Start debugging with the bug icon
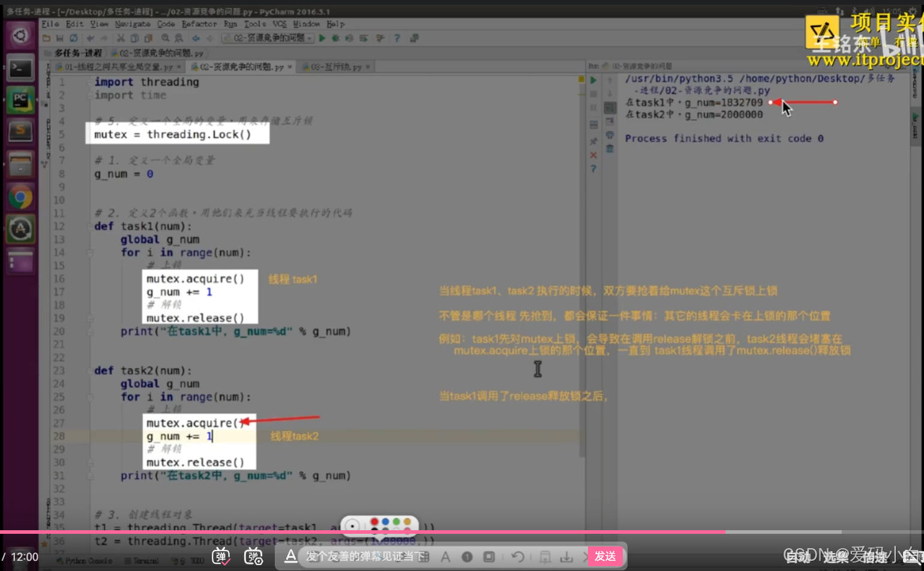Viewport: 924px width, 571px height. pos(336,38)
